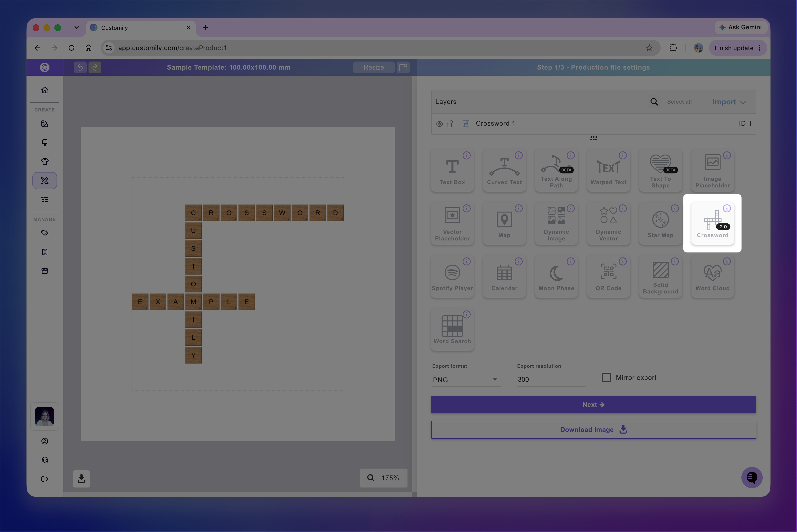Screen dimensions: 797x532
Task: Insert a Calendar element
Action: 504,276
